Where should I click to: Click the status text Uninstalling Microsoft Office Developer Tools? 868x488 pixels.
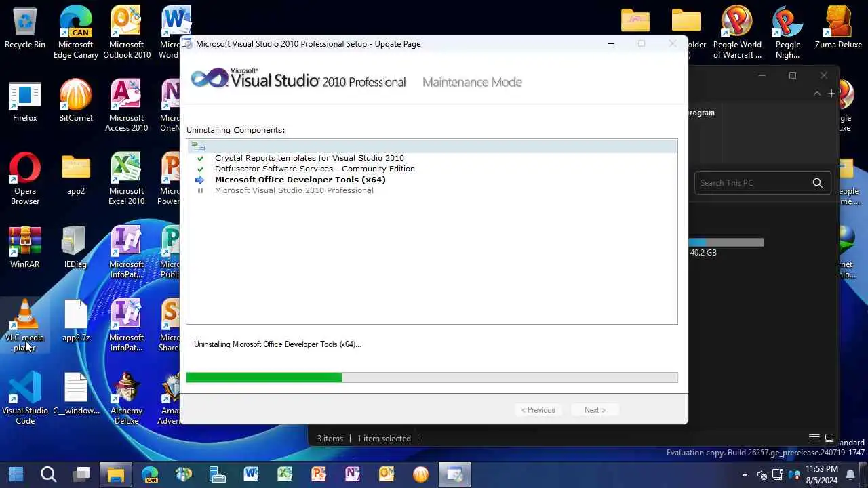click(277, 344)
